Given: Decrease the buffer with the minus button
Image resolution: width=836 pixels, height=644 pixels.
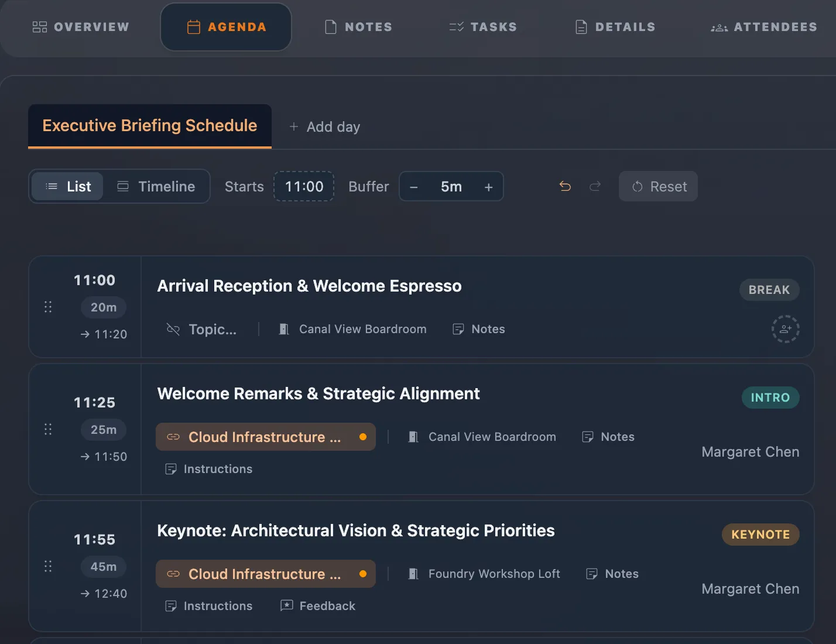Looking at the screenshot, I should point(414,187).
